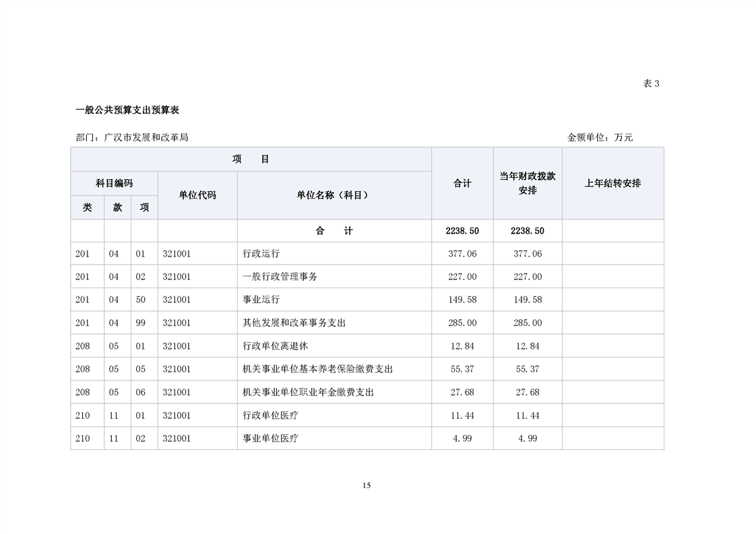The image size is (756, 534).
Task: Click the 事业运行 row name
Action: pos(261,299)
